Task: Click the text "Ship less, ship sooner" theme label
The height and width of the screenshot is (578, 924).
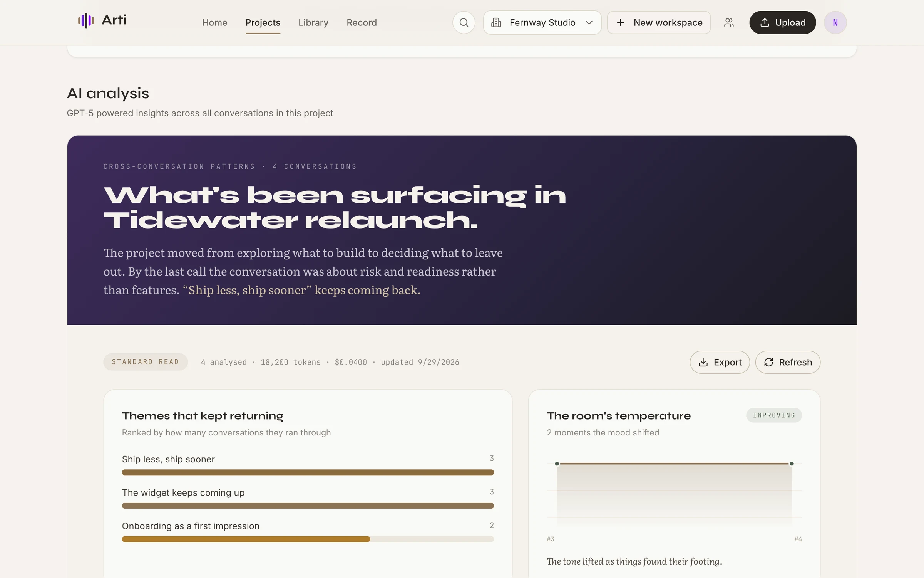Action: pos(168,459)
